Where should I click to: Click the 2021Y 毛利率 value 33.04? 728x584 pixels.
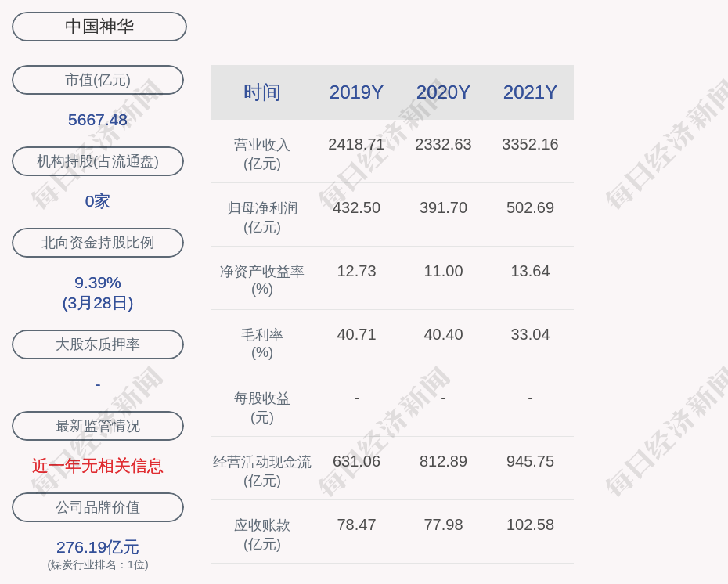[530, 334]
